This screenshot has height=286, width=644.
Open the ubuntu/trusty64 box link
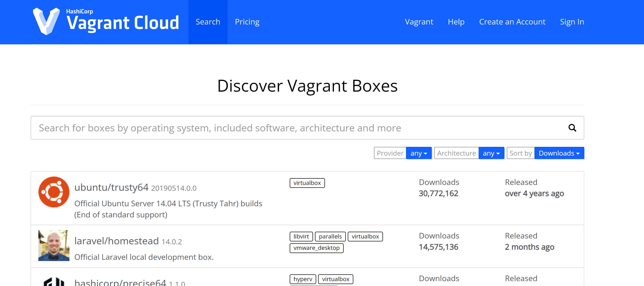[x=111, y=187]
